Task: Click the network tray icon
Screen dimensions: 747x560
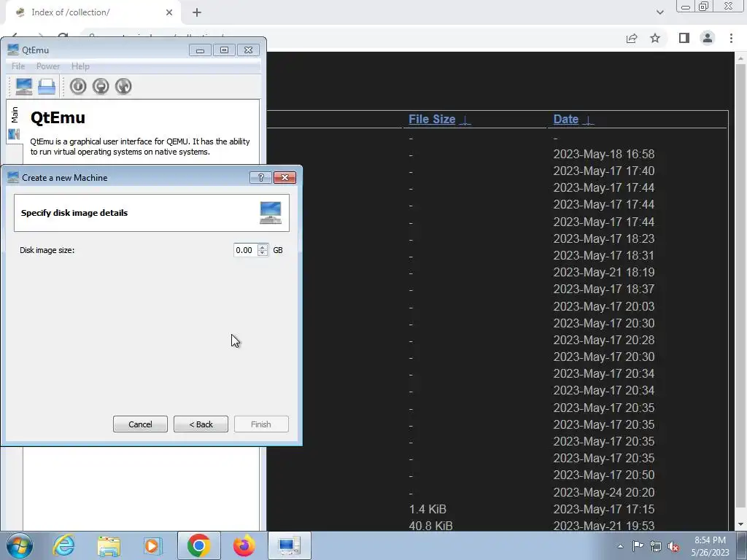Action: pyautogui.click(x=656, y=546)
